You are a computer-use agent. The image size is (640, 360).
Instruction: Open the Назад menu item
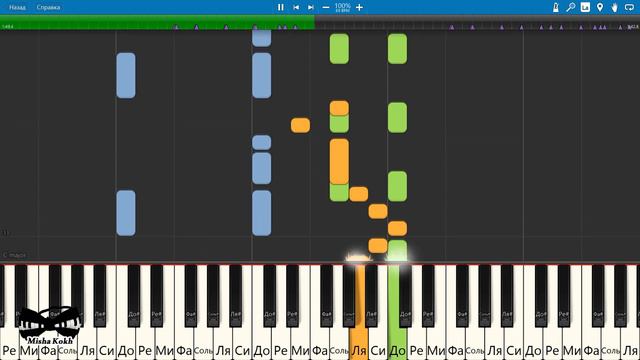[17, 7]
